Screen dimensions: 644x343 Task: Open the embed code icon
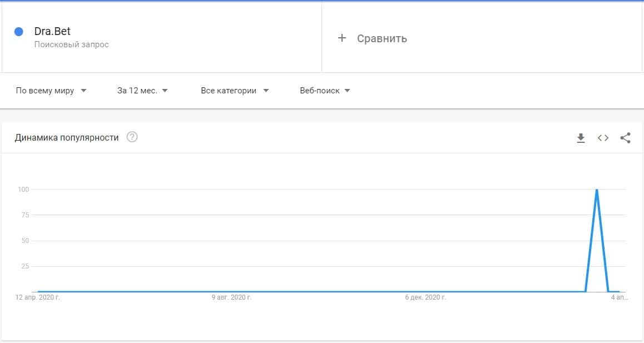[603, 138]
